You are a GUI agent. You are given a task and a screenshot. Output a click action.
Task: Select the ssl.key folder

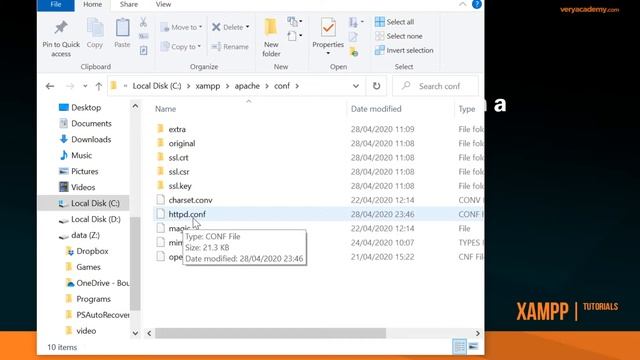(x=180, y=186)
